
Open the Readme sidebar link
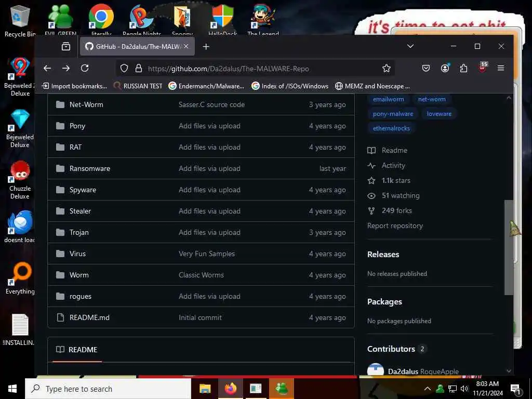click(388, 150)
